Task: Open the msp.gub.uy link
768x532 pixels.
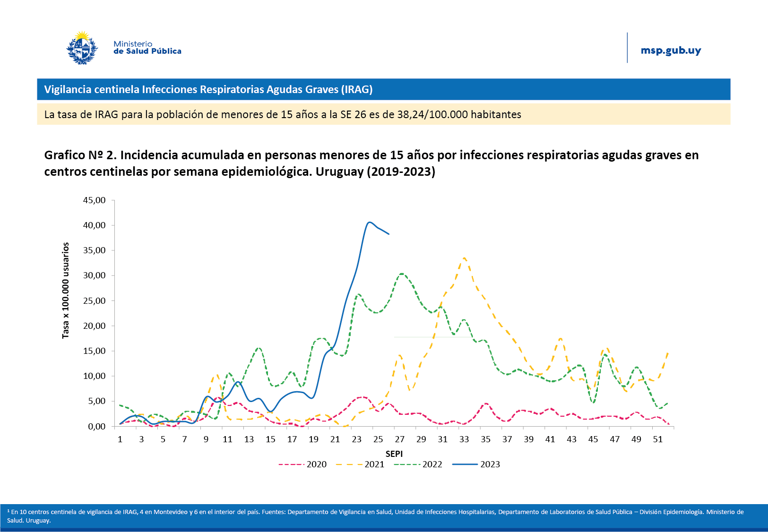Action: (x=671, y=50)
